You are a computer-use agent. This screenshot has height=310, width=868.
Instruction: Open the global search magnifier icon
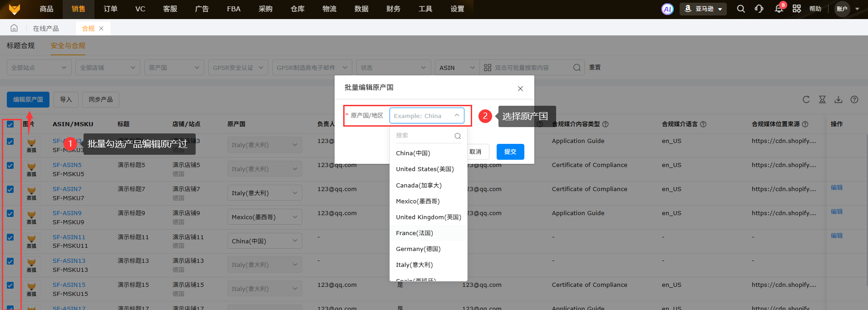(741, 9)
